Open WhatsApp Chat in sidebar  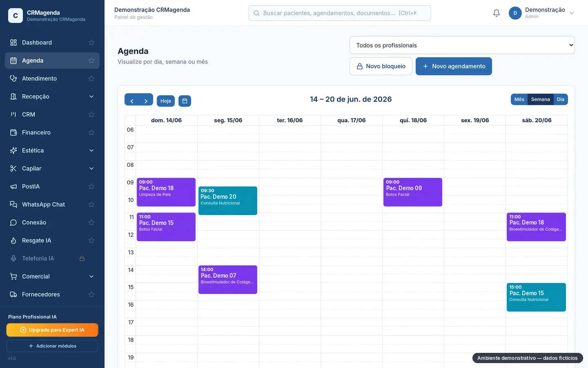click(52, 204)
